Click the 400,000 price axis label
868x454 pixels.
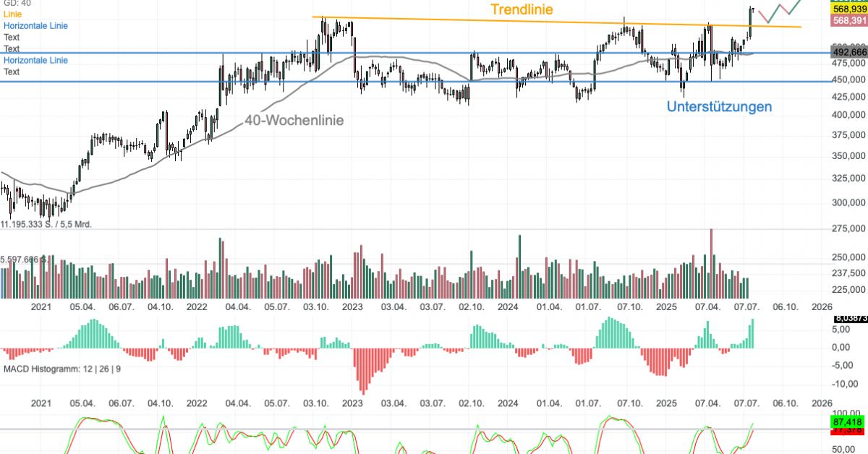[848, 115]
